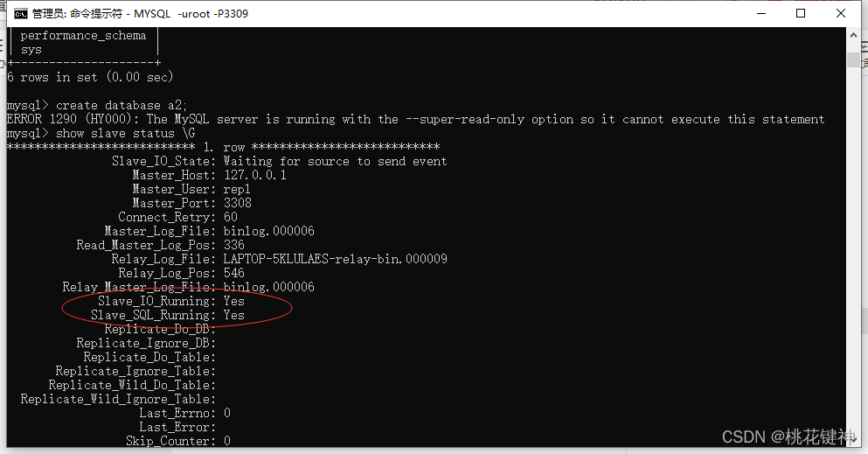Screen dimensions: 868x454
Task: Click the scrollbar up arrow
Action: [x=853, y=36]
